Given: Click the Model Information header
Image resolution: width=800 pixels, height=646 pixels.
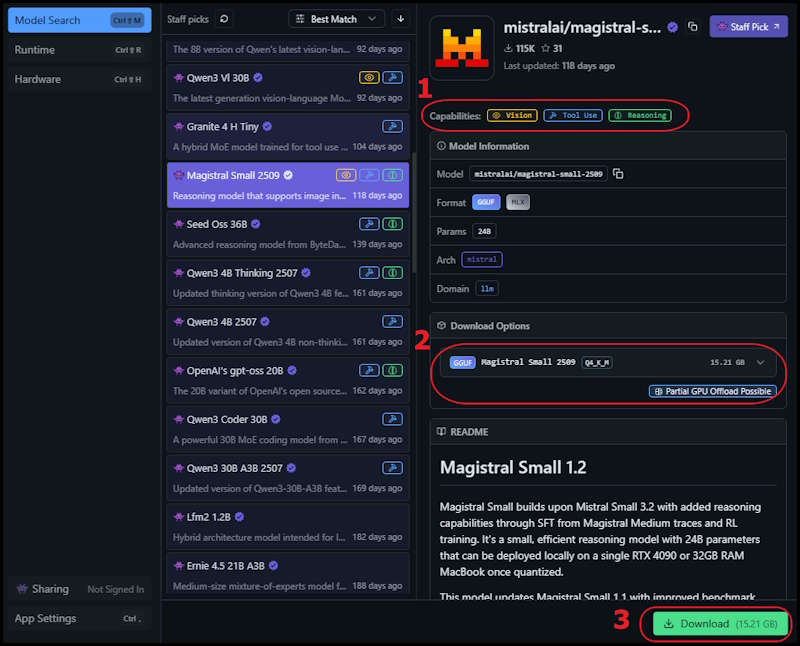Looking at the screenshot, I should click(608, 146).
